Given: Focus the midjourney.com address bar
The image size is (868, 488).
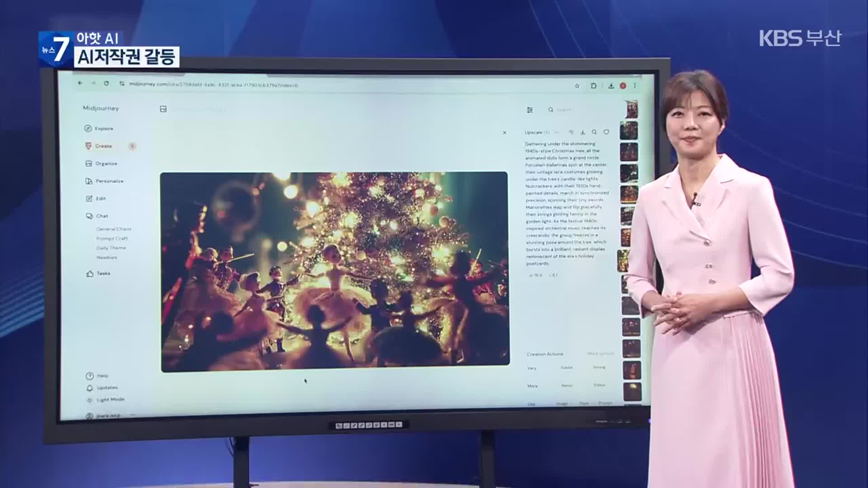Looking at the screenshot, I should (213, 84).
